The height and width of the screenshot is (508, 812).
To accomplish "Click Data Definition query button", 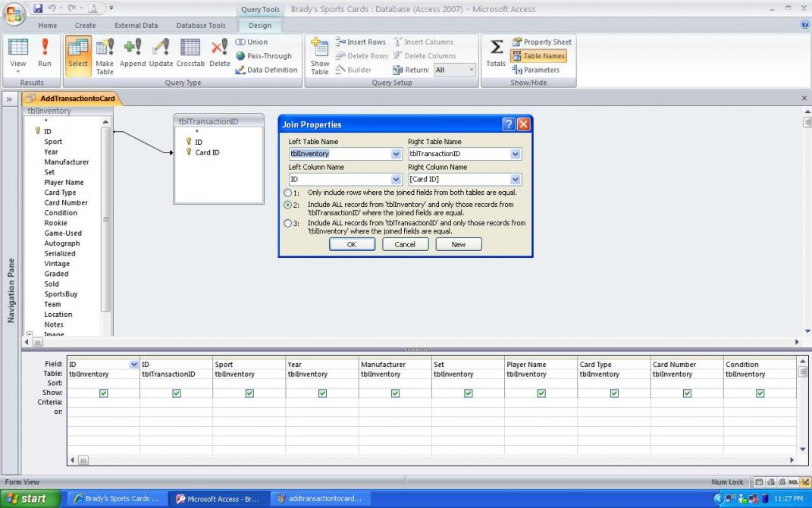I will coord(266,70).
